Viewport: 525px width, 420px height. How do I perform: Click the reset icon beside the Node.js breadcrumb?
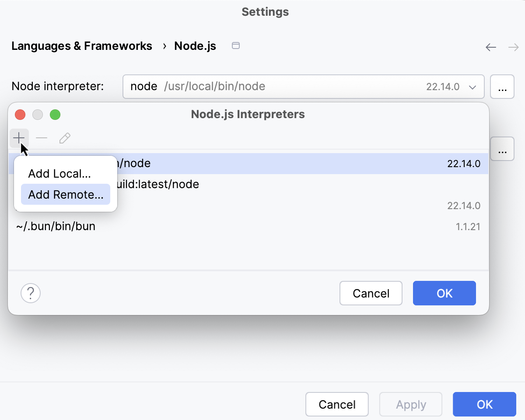click(x=235, y=45)
